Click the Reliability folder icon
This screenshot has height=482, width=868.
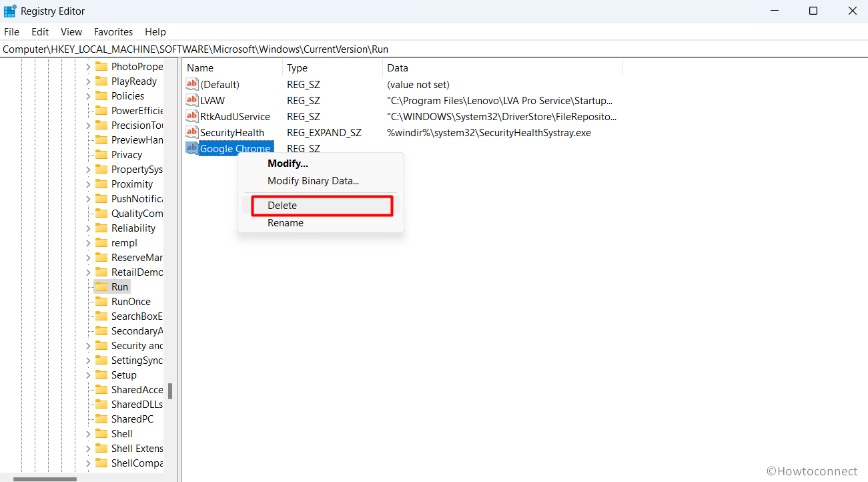(101, 228)
